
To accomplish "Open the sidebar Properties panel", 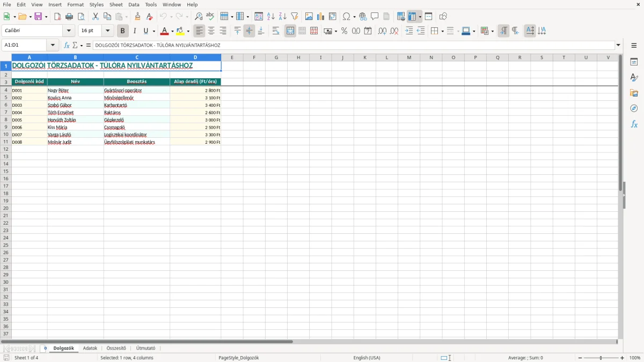I will point(634,62).
